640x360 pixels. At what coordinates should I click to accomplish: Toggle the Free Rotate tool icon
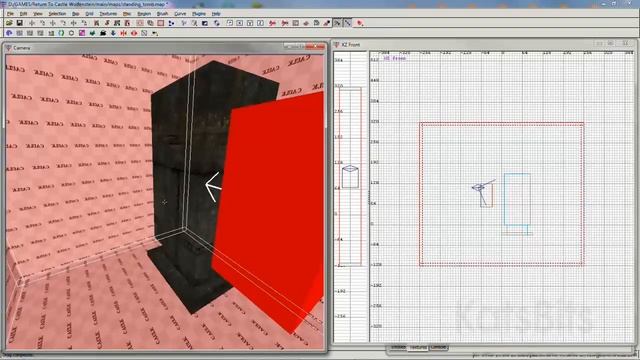(217, 23)
